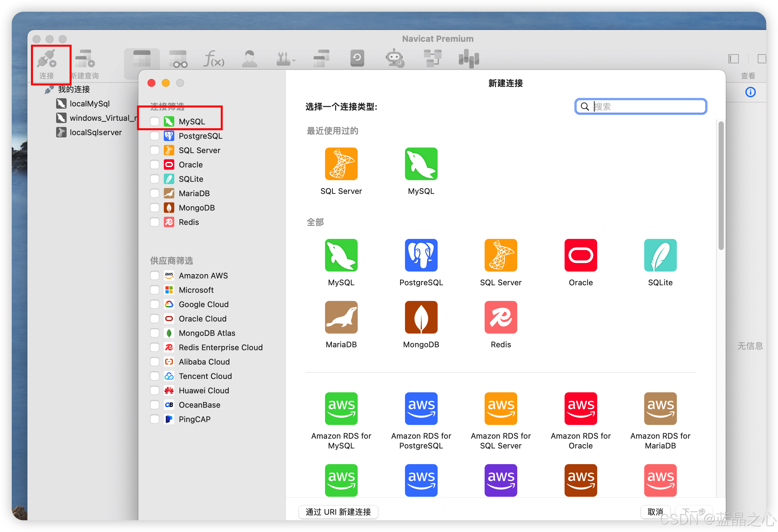Image resolution: width=778 pixels, height=532 pixels.
Task: Select MySQL icon under 全部
Action: tap(341, 256)
